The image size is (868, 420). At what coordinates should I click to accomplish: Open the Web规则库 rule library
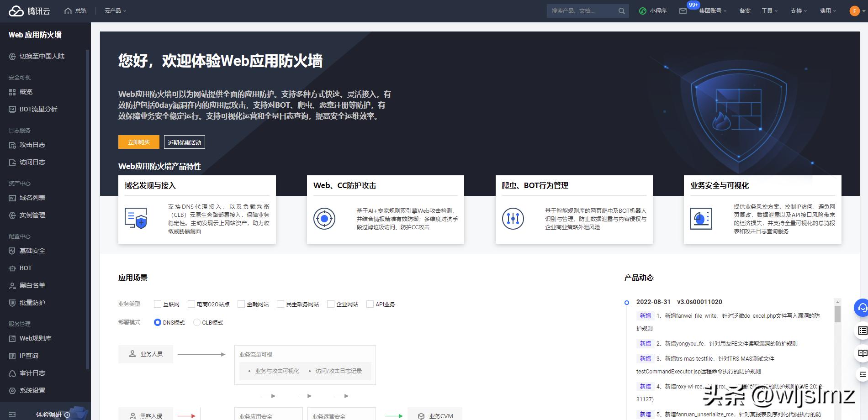tap(34, 338)
